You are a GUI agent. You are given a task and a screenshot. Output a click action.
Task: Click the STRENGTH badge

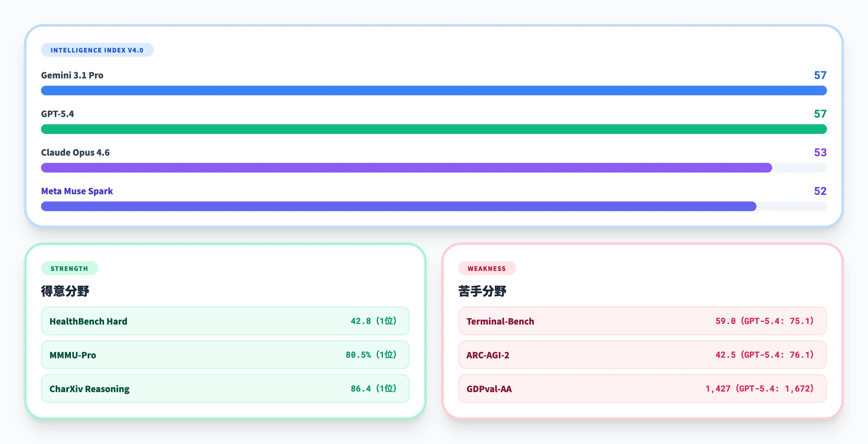(69, 268)
